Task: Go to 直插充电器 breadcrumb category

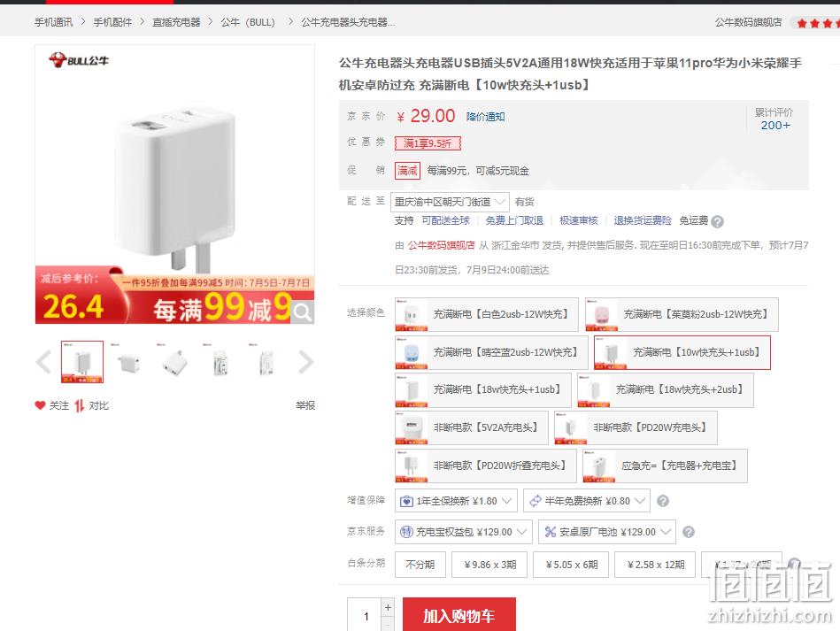Action: (x=176, y=22)
